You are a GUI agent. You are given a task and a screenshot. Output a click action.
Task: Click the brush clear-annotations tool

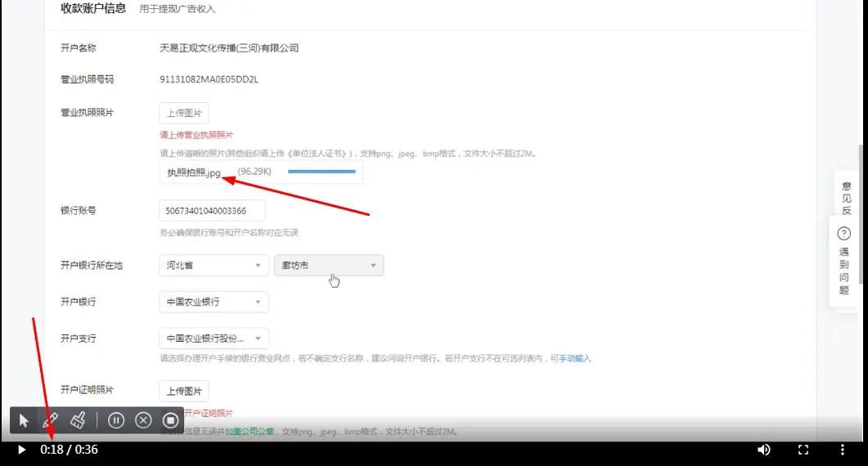[78, 420]
